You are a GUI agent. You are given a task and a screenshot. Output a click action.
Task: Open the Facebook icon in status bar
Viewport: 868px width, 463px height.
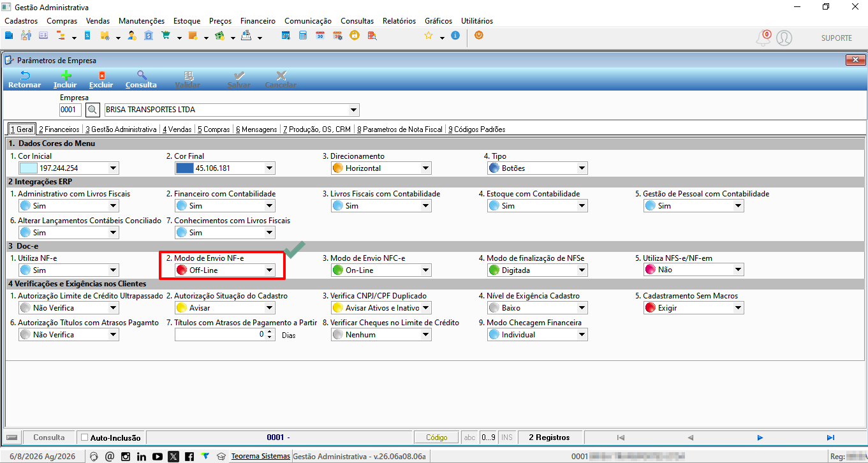pos(189,456)
